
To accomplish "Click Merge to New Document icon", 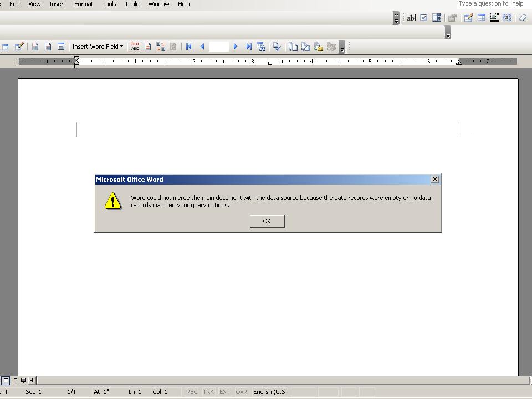I will point(293,47).
